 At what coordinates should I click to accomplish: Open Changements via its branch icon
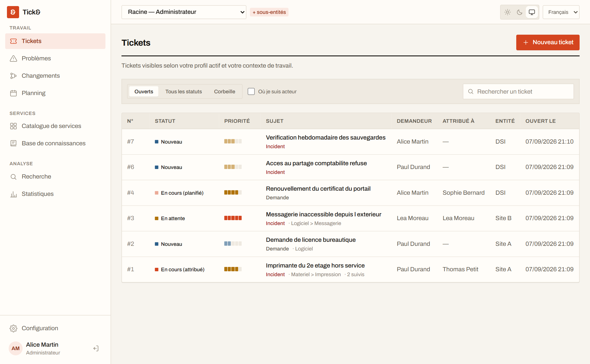[x=14, y=76]
